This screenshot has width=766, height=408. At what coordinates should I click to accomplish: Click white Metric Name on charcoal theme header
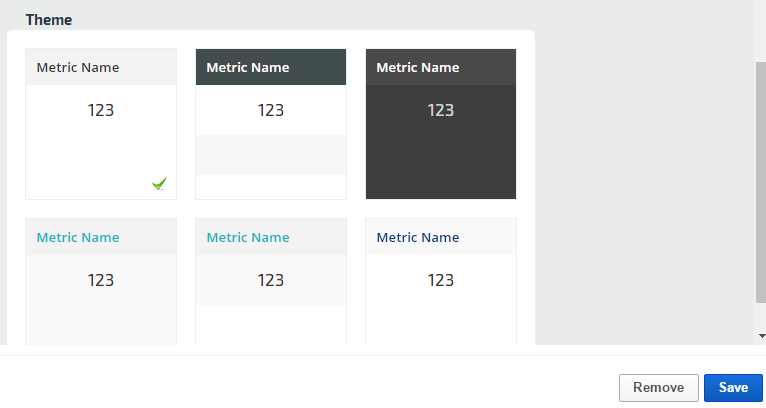pyautogui.click(x=418, y=68)
